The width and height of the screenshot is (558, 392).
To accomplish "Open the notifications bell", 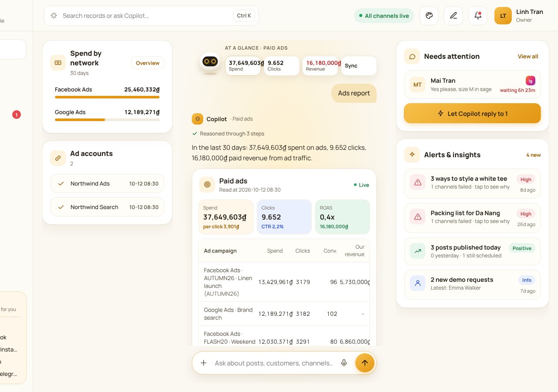I will pyautogui.click(x=478, y=16).
